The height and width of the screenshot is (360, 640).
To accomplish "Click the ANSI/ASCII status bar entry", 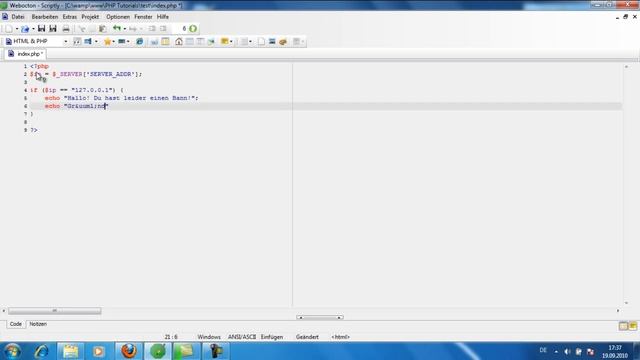I will pyautogui.click(x=242, y=337).
